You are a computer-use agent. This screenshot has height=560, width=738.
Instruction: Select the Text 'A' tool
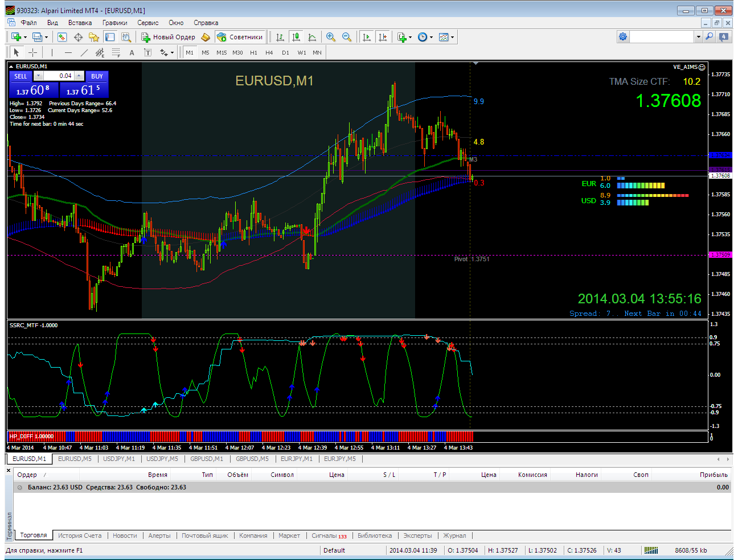click(132, 52)
